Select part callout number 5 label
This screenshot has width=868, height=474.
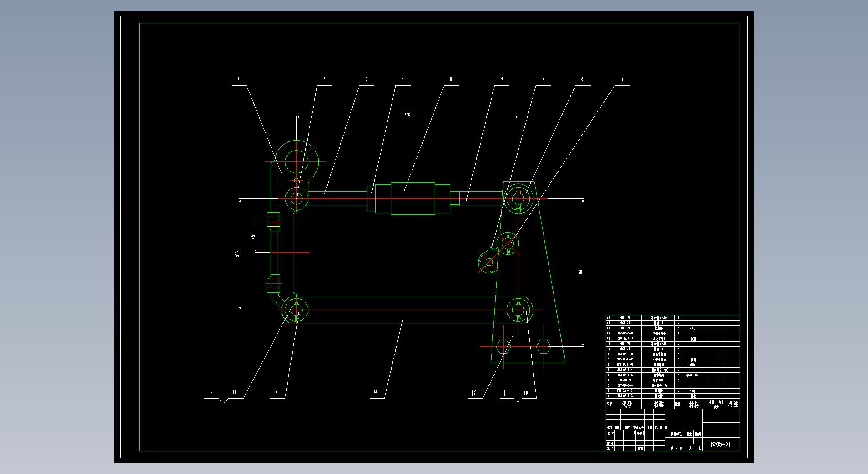coord(451,79)
